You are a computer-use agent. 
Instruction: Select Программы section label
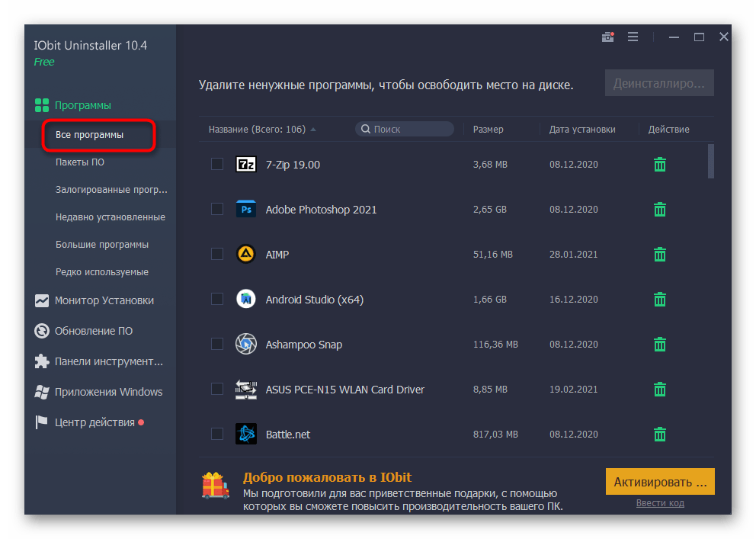(x=83, y=105)
